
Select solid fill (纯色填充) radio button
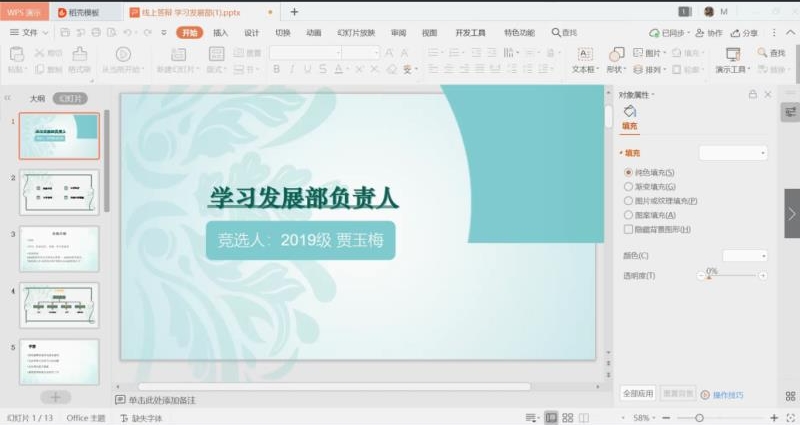pyautogui.click(x=628, y=173)
